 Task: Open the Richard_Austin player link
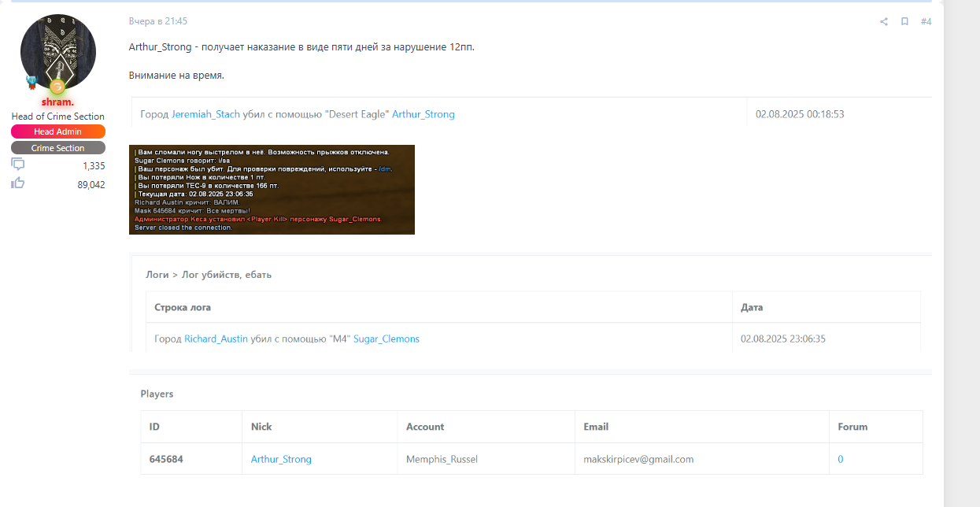coord(216,339)
